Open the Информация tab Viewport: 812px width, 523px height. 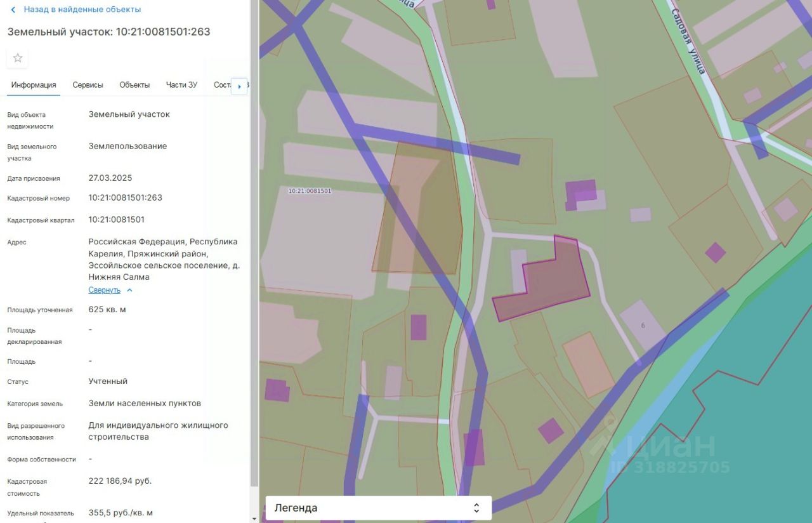[x=34, y=85]
